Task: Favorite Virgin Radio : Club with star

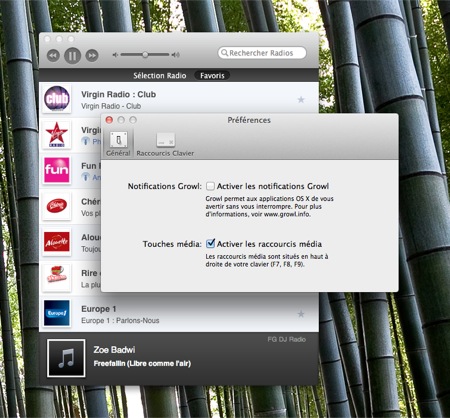Action: [x=301, y=99]
